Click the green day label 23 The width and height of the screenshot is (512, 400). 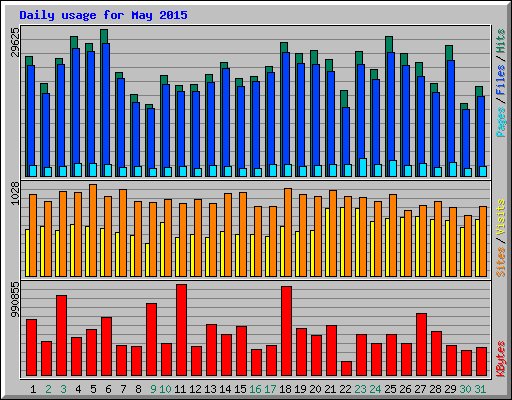click(x=360, y=389)
